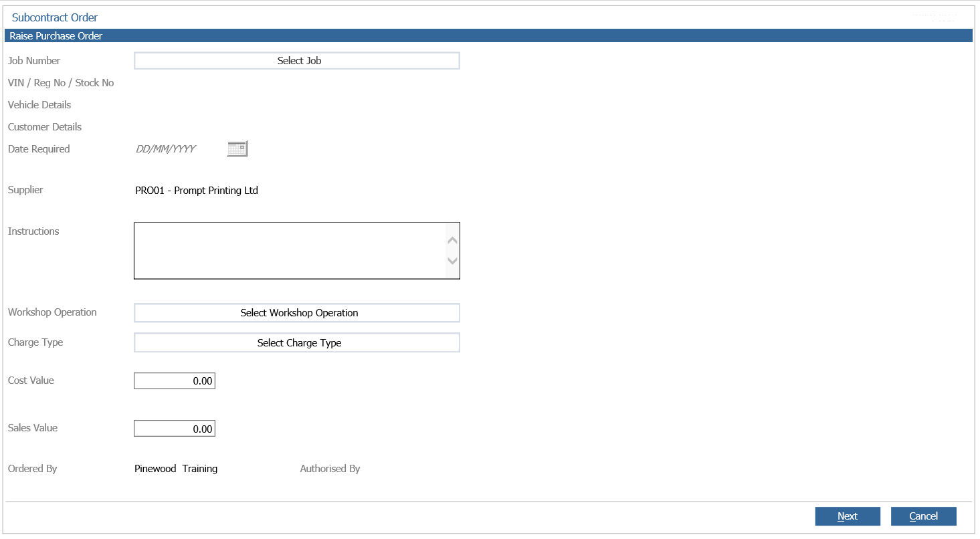Click supplier PRO01 - Prompt Printing Ltd
The height and width of the screenshot is (539, 980).
click(x=197, y=191)
